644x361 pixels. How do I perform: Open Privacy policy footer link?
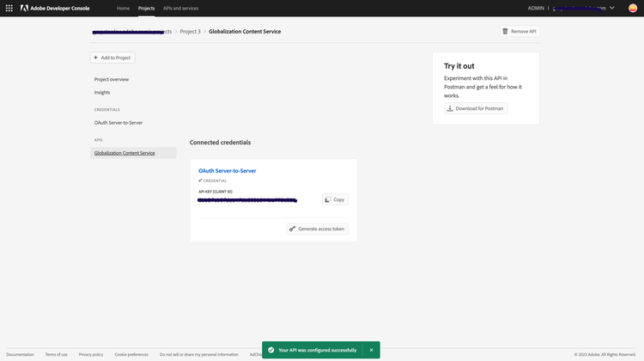pyautogui.click(x=91, y=354)
